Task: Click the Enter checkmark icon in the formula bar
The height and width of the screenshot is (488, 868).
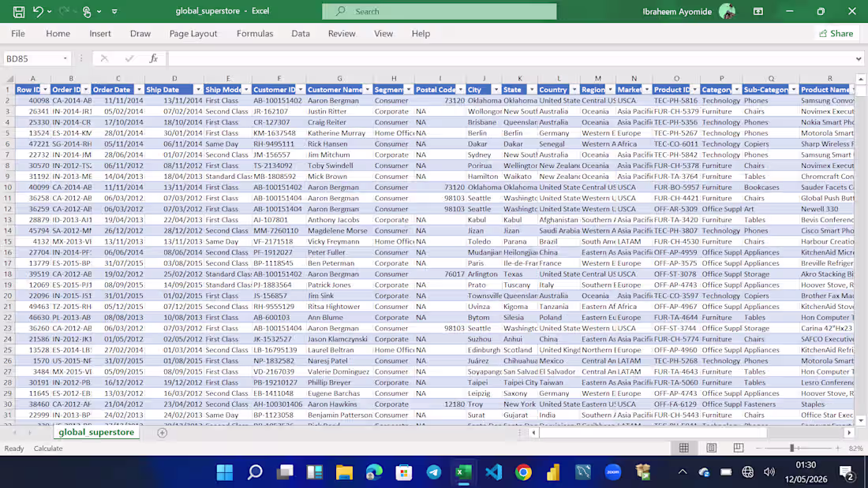Action: (129, 58)
